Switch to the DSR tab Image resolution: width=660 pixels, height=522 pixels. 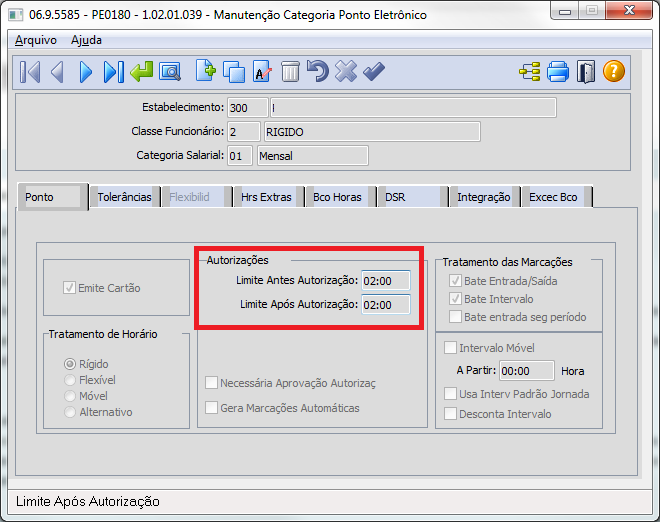(x=412, y=197)
